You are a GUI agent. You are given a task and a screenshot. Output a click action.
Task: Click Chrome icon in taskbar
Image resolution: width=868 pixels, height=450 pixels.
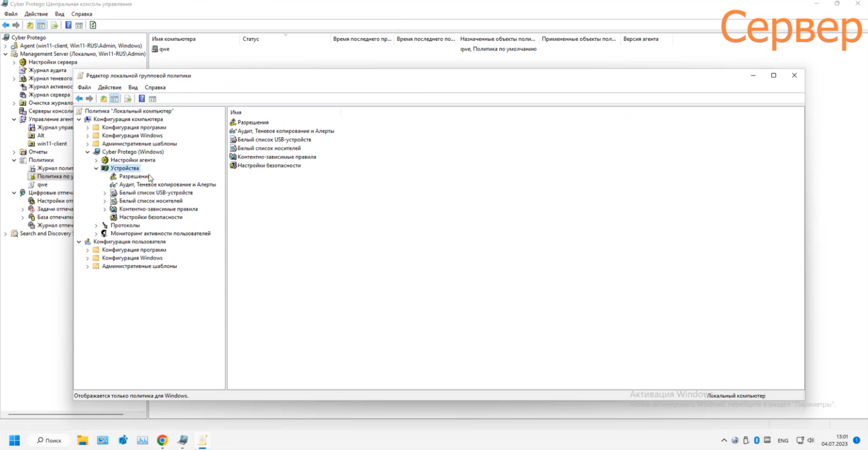[162, 440]
